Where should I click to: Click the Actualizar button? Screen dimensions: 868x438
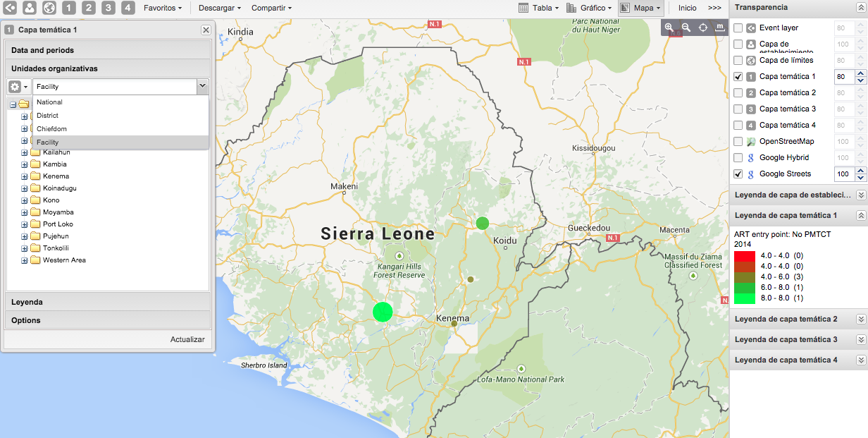pyautogui.click(x=187, y=340)
